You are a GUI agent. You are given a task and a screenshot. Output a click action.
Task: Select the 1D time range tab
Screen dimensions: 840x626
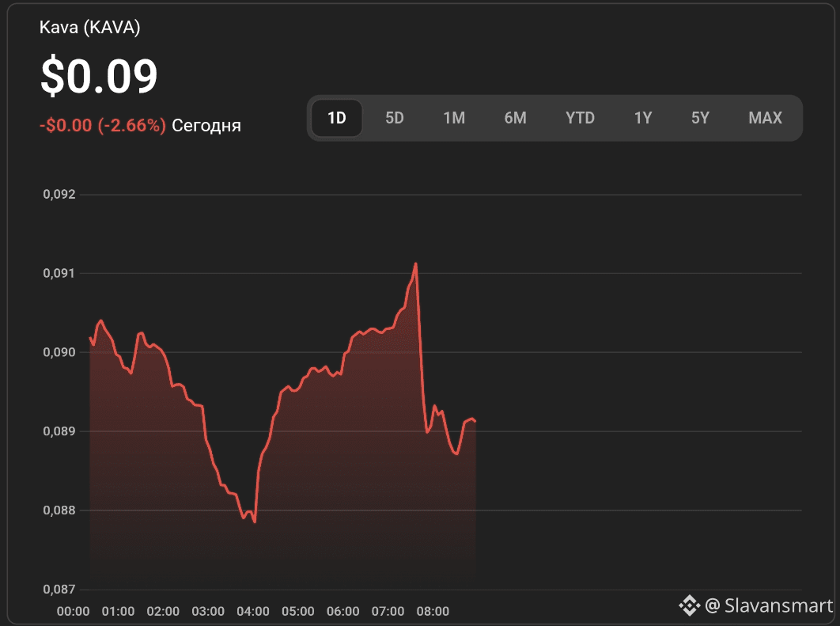[x=336, y=118]
